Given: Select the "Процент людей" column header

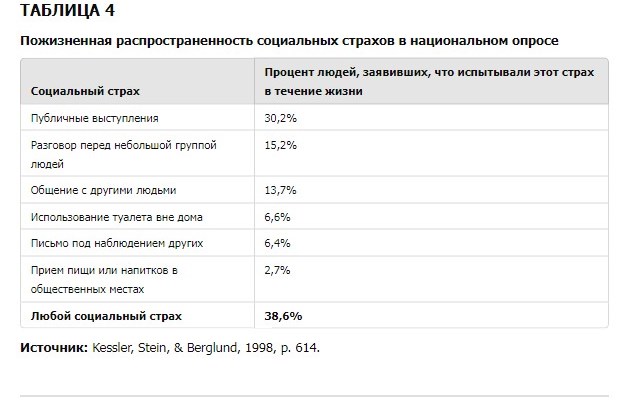Looking at the screenshot, I should pos(429,82).
